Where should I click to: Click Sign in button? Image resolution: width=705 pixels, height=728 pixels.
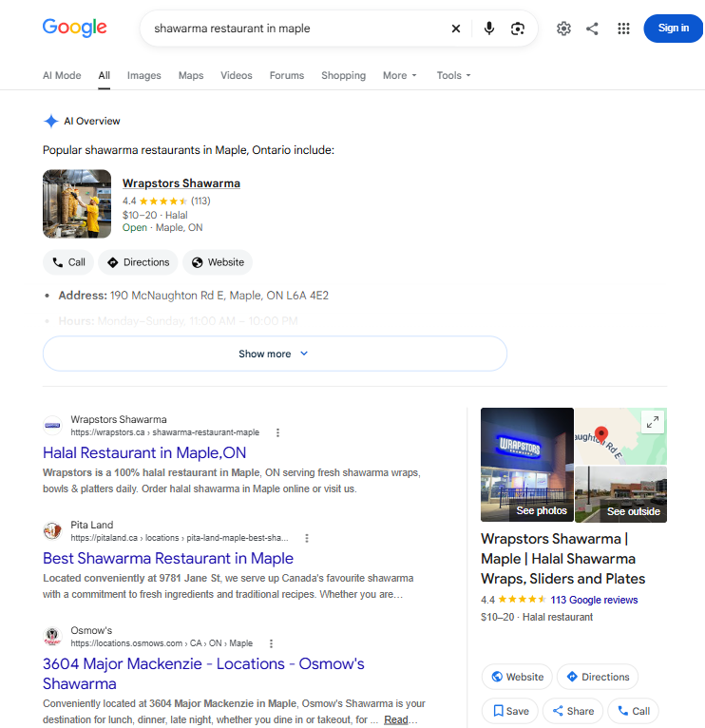(x=673, y=29)
